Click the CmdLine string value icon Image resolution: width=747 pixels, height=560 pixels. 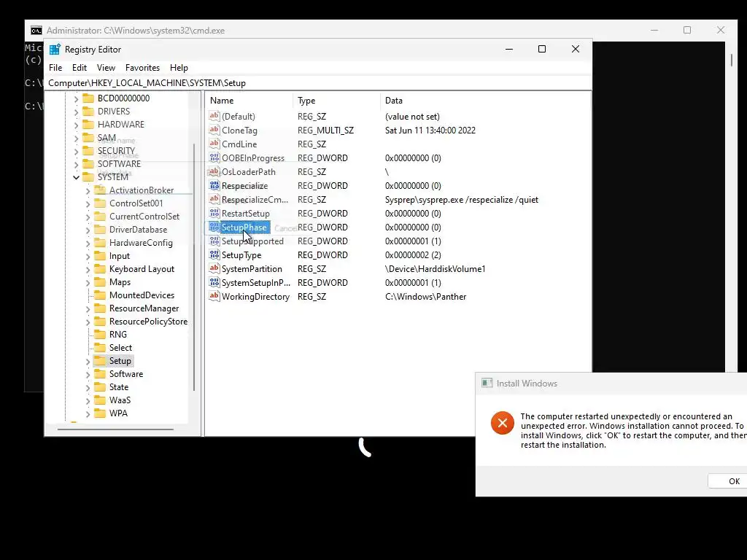214,144
